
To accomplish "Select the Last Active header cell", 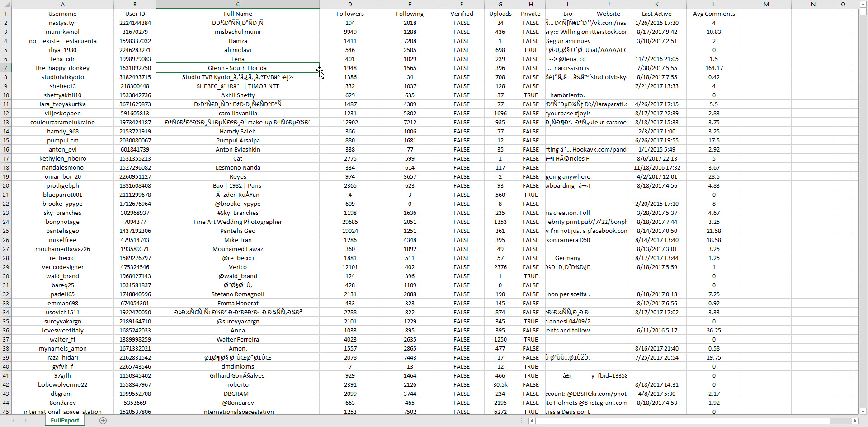I will tap(656, 14).
